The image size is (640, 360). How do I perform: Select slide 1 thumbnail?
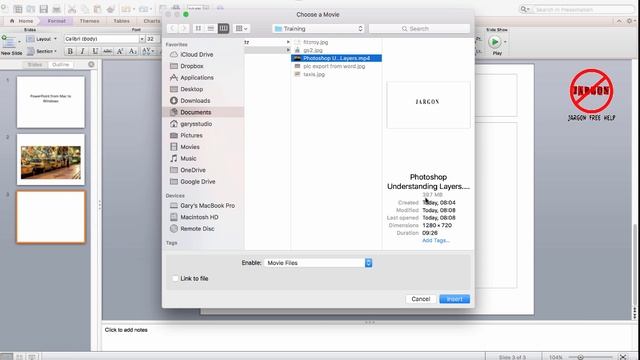(x=51, y=102)
